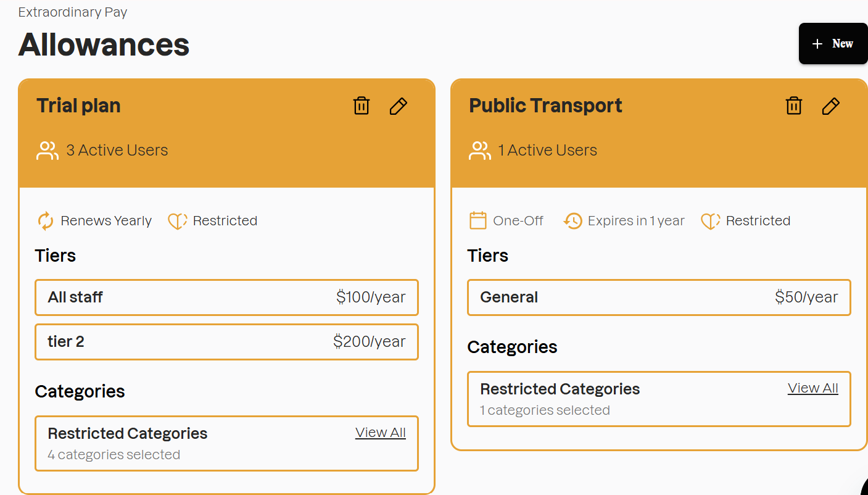The image size is (868, 495).
Task: Select the All staff tier row
Action: [x=226, y=297]
